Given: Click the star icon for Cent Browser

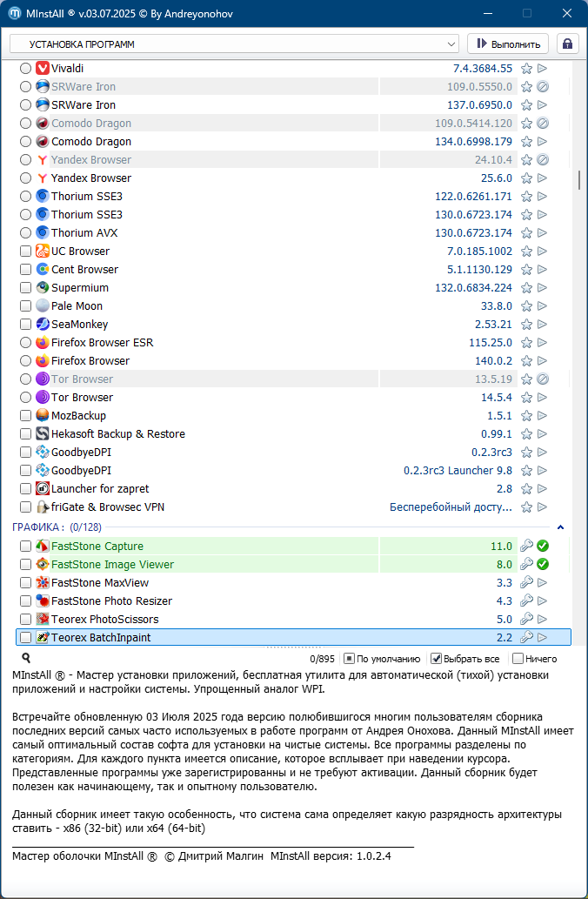Looking at the screenshot, I should point(526,270).
